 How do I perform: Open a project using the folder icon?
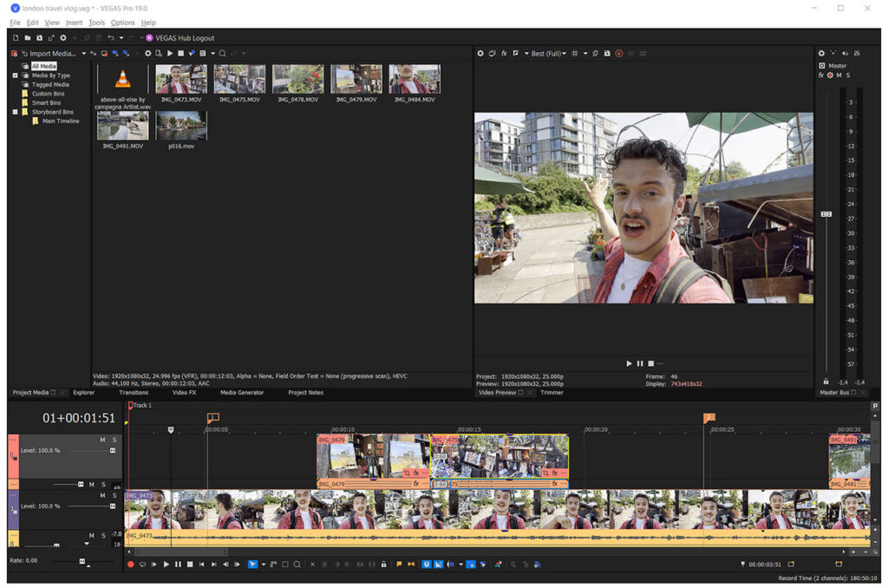[27, 38]
